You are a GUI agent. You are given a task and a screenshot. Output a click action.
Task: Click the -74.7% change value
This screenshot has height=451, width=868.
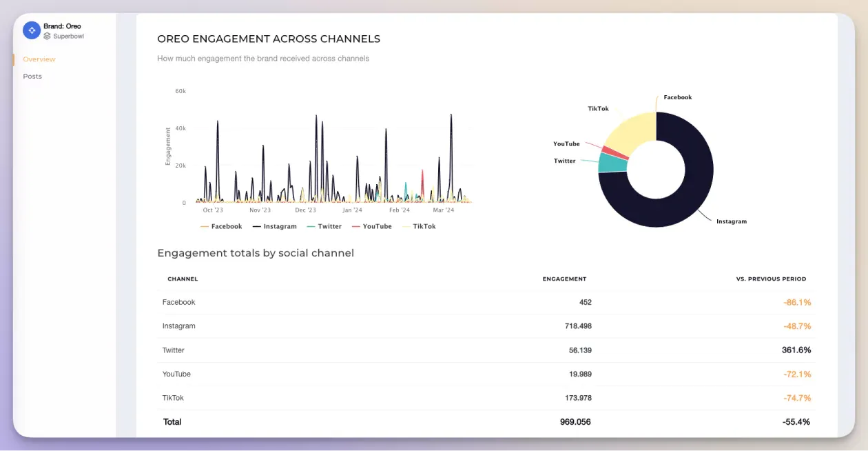click(797, 398)
